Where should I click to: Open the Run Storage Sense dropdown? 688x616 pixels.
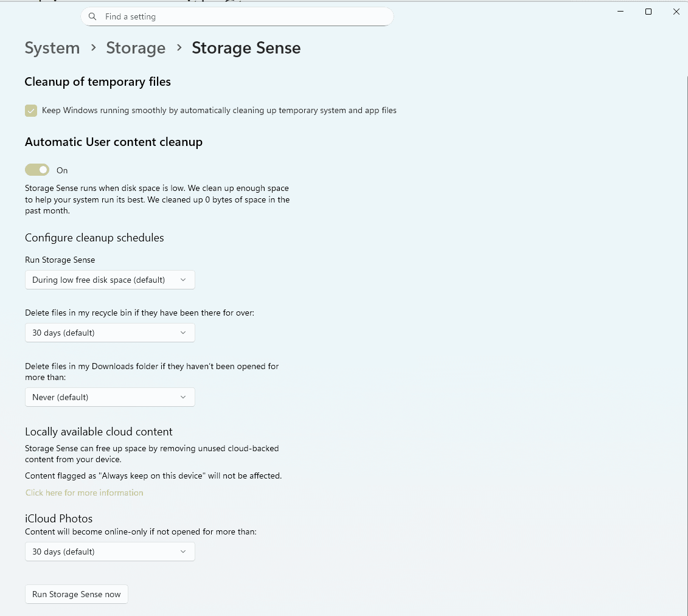tap(109, 280)
